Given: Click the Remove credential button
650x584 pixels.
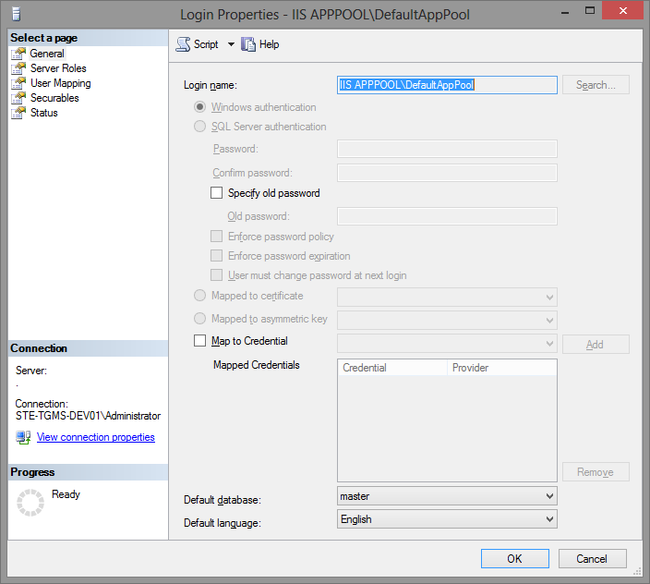Looking at the screenshot, I should pyautogui.click(x=596, y=472).
